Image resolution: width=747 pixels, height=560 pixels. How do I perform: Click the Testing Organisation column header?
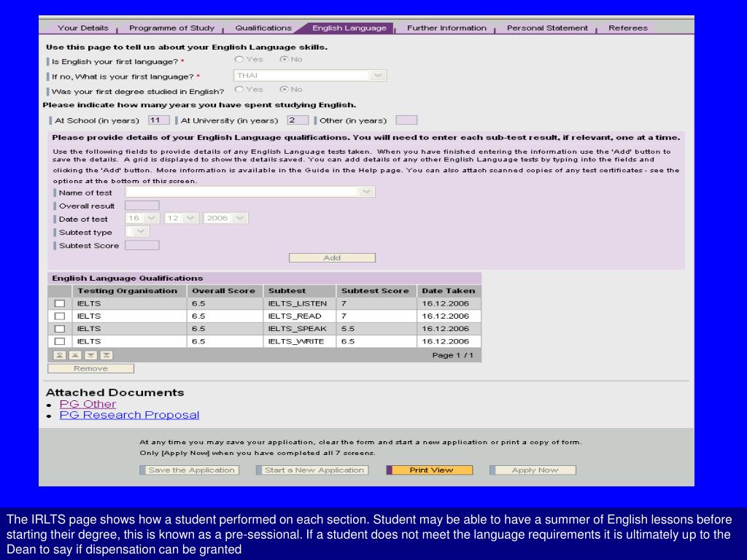pos(129,290)
